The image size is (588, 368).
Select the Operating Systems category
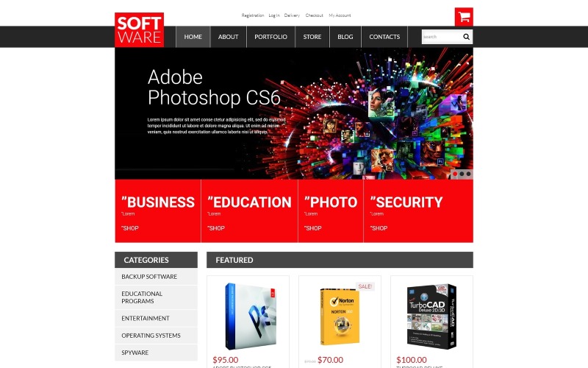(156, 336)
